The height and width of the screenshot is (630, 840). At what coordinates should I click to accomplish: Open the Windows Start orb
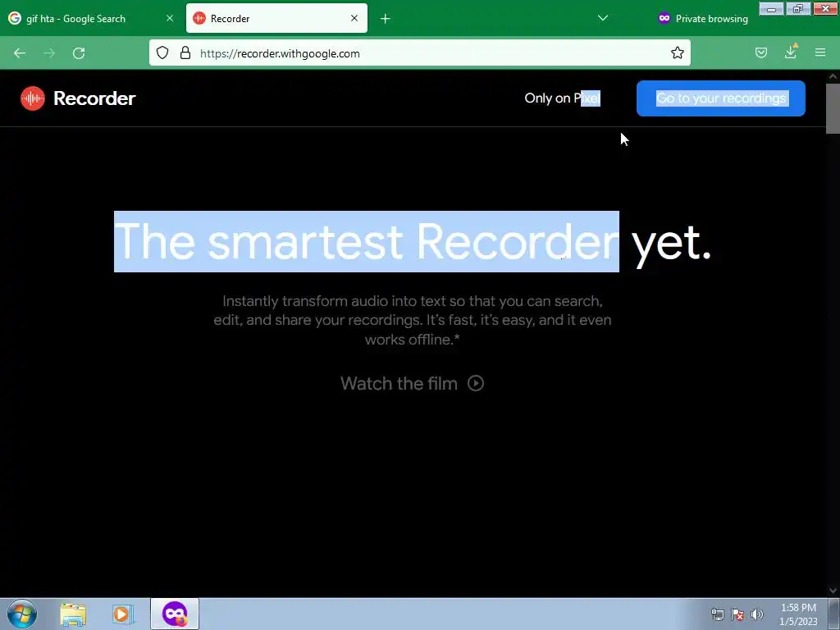[x=22, y=614]
